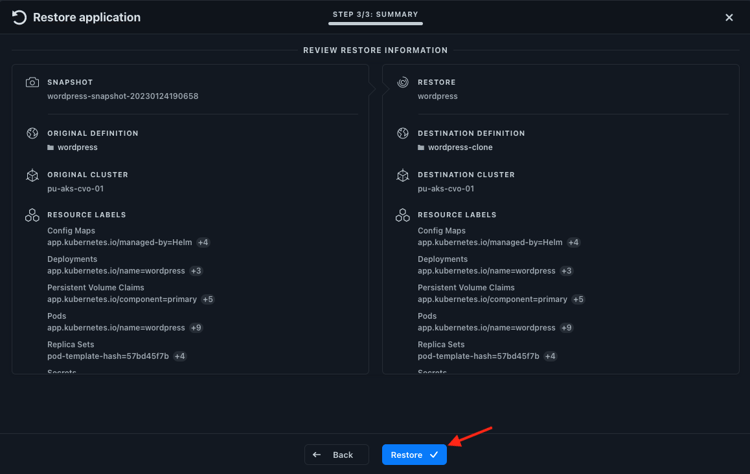Expand +4 Config Maps labels in original panel

[x=203, y=243]
